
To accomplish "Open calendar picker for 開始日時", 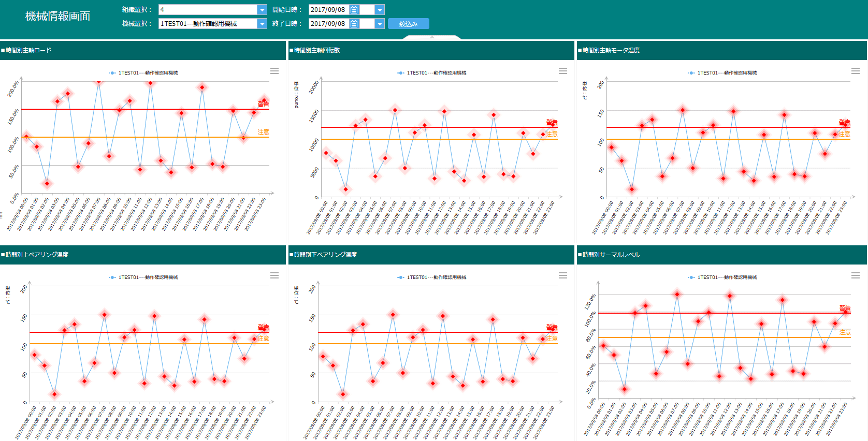I will click(354, 10).
